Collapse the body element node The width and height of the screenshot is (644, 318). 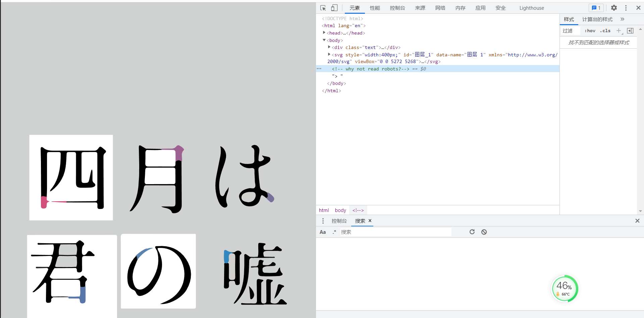(x=324, y=40)
